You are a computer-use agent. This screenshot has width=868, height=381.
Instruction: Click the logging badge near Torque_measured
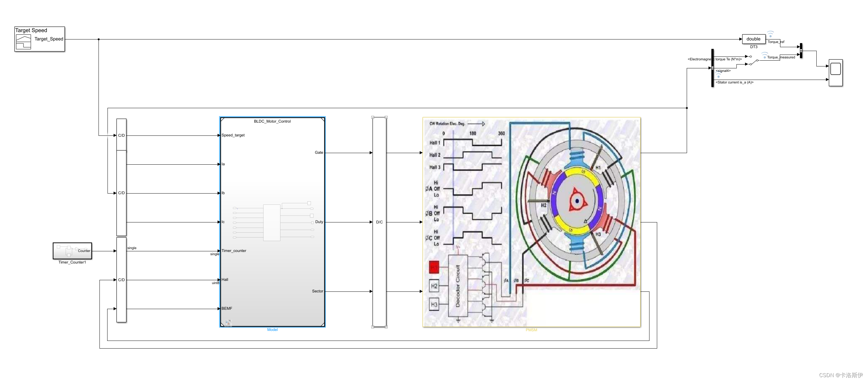pos(765,56)
